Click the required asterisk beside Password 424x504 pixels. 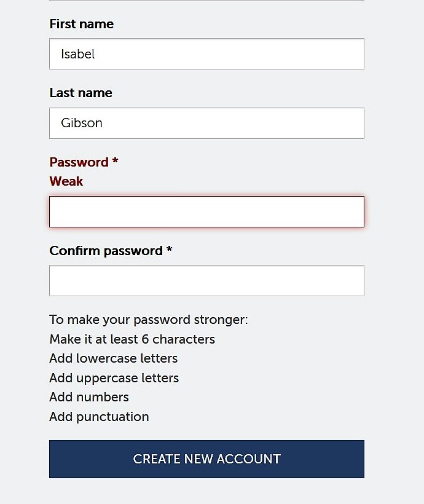(115, 160)
